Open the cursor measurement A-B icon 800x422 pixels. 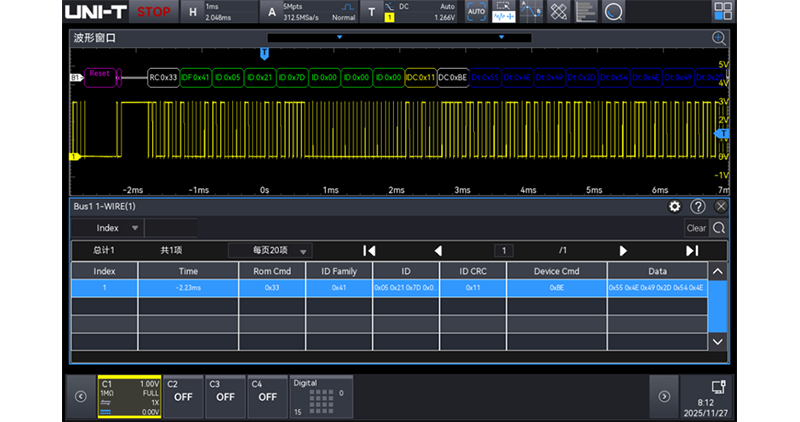coord(531,12)
